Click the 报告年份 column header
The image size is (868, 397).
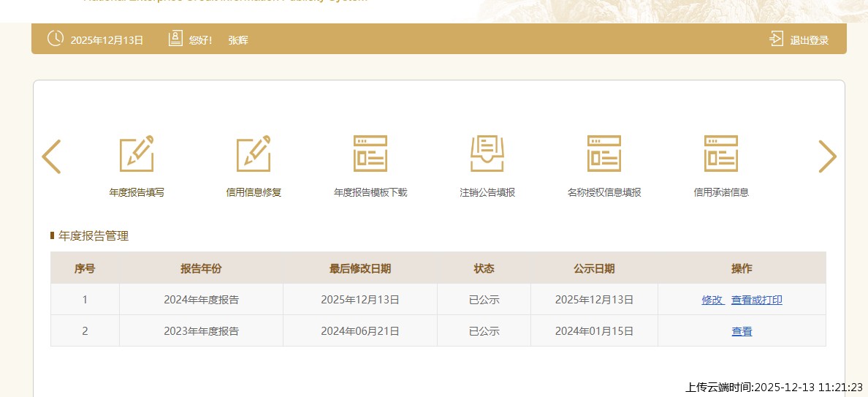[201, 268]
